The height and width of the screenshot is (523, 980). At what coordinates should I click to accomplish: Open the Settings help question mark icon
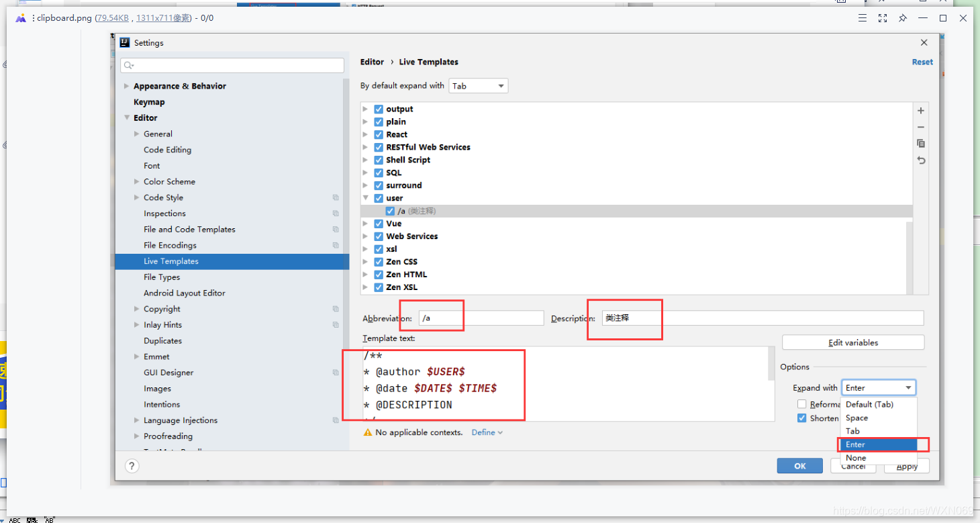tap(132, 466)
